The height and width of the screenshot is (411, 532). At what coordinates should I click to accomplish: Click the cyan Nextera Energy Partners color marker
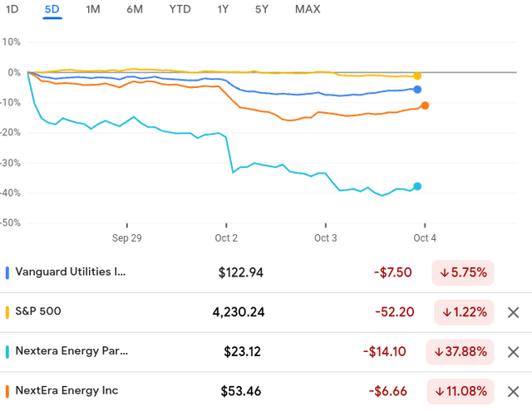point(7,351)
